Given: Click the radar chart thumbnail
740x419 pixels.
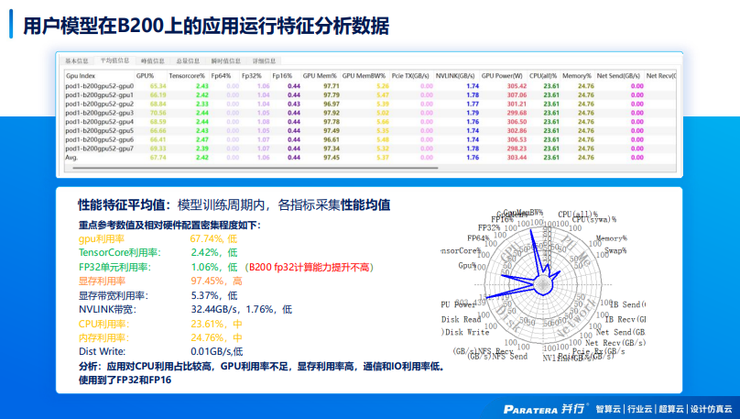Looking at the screenshot, I should (x=543, y=285).
